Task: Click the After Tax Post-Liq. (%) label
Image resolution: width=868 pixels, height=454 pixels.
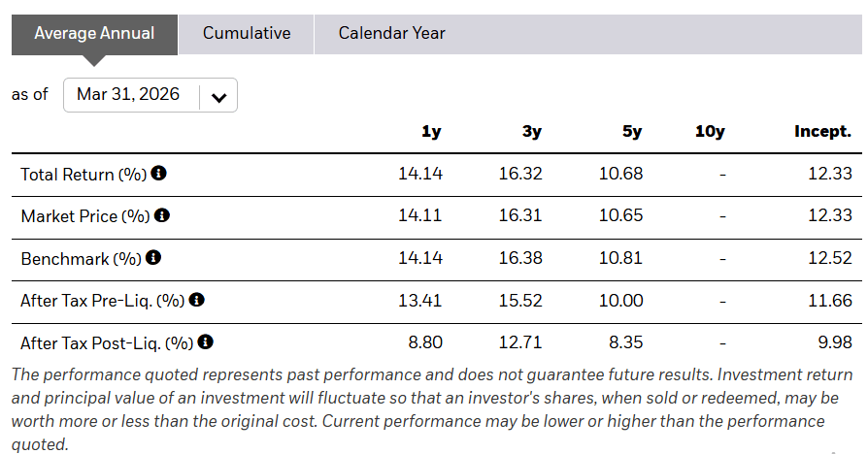Action: tap(107, 343)
